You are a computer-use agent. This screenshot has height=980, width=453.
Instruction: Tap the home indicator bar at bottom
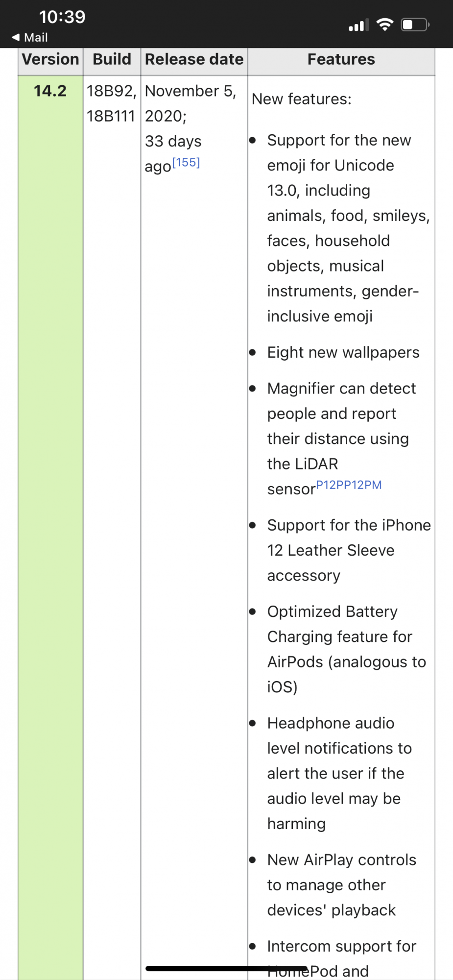226,968
